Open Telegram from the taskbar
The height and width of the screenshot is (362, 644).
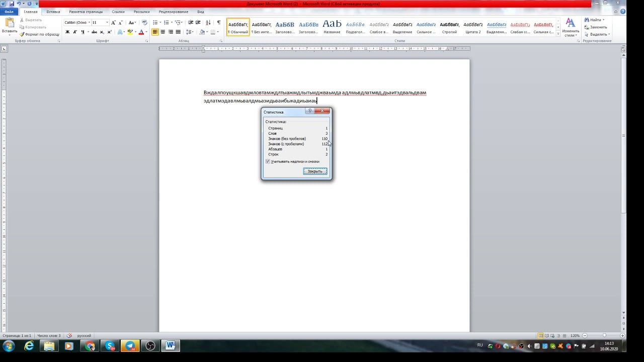pyautogui.click(x=130, y=346)
